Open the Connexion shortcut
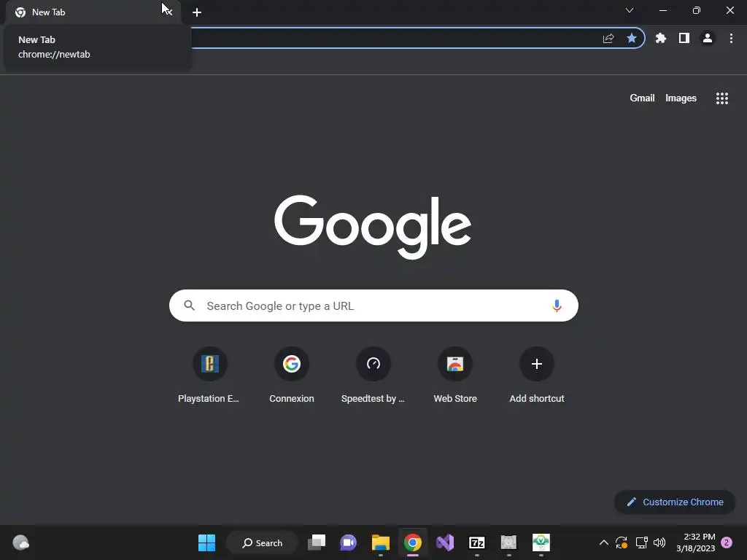This screenshot has height=560, width=747. pos(292,376)
